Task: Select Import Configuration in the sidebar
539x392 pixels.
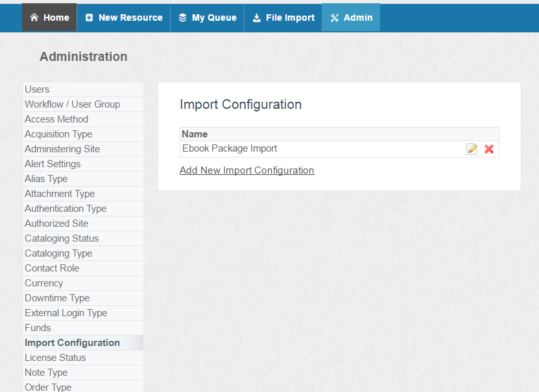Action: pos(83,343)
